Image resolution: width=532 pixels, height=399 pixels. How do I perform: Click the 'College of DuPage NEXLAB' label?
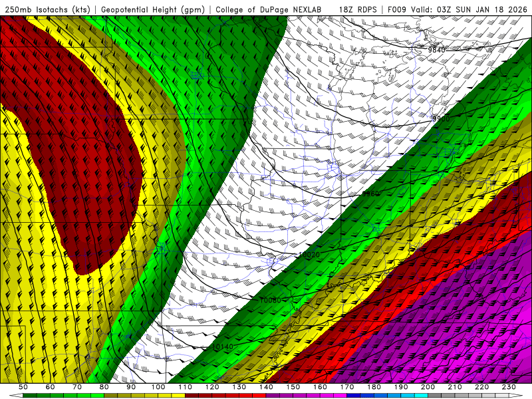click(x=269, y=10)
